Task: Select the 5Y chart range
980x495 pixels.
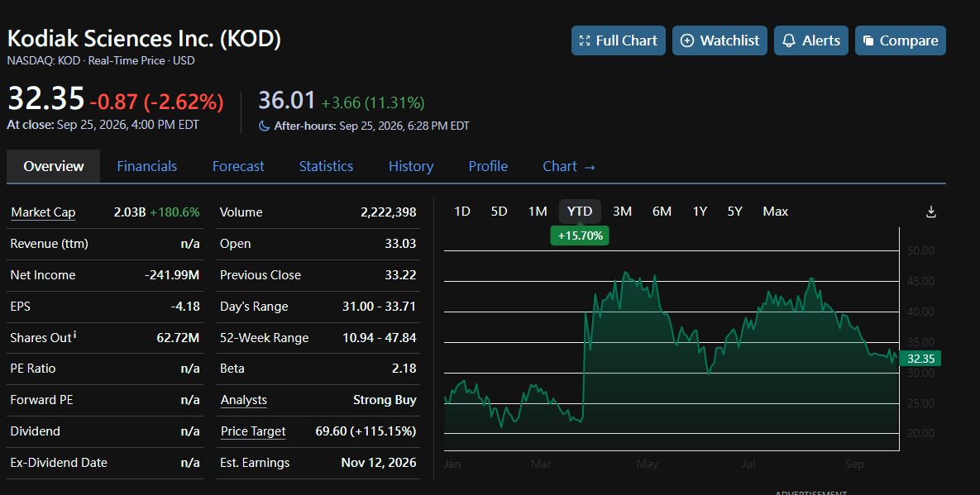Action: pyautogui.click(x=735, y=212)
